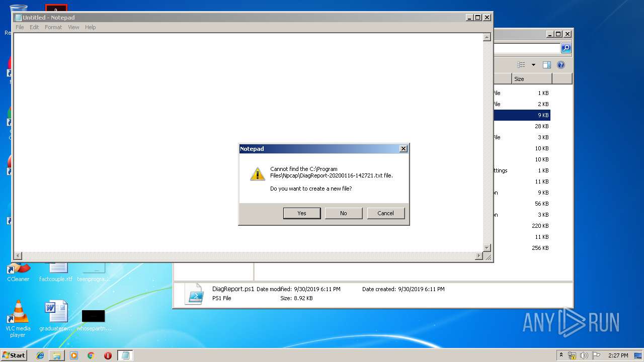Open the volume tray icon
644x362 pixels.
click(584, 355)
